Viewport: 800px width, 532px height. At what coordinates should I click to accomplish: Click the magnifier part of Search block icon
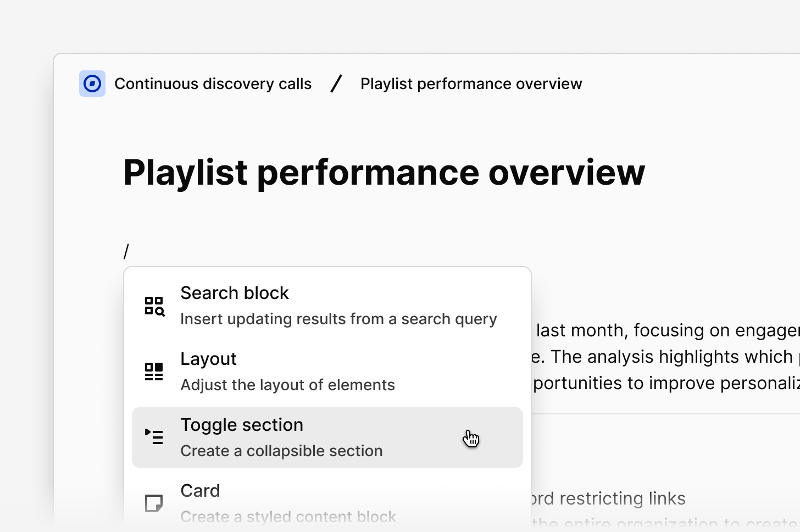[x=159, y=310]
